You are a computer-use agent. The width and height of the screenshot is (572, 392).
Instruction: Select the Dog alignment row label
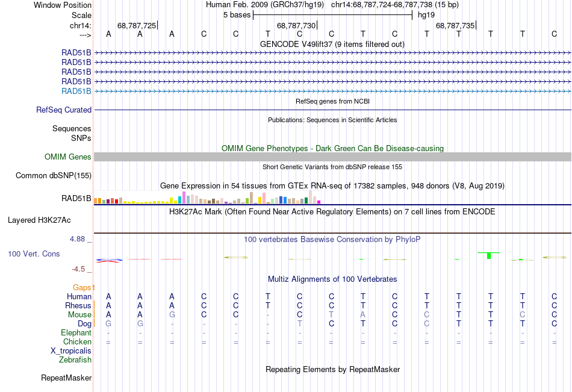[x=84, y=324]
